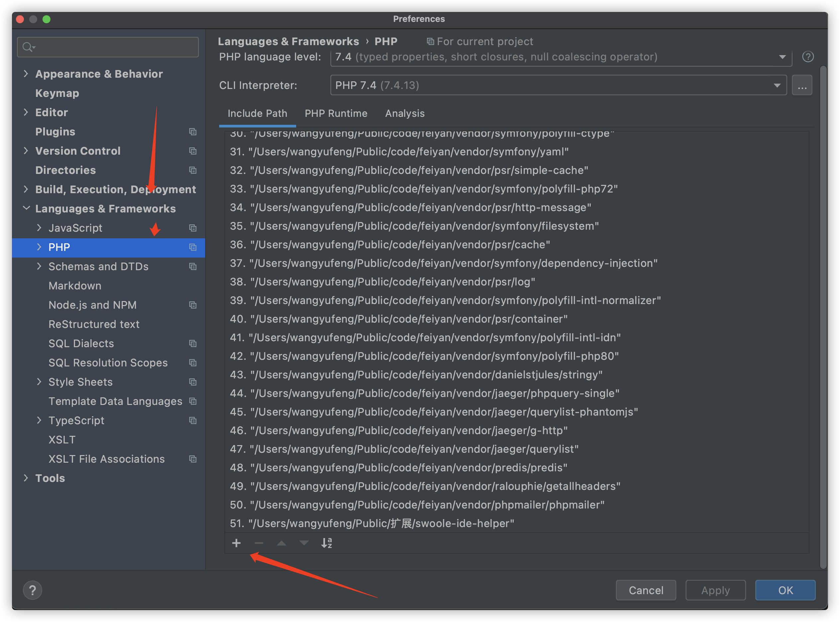Click the search preferences input field
This screenshot has height=622, width=840.
109,47
